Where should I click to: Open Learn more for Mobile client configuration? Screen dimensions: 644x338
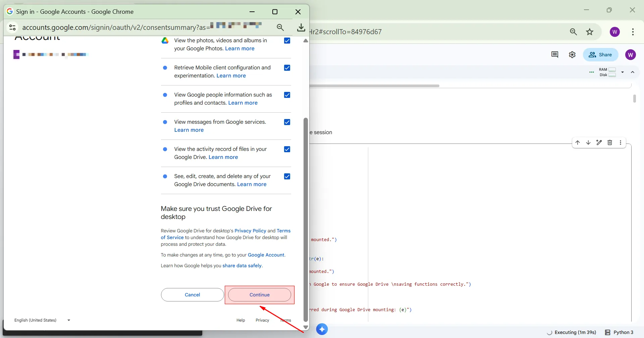click(231, 76)
